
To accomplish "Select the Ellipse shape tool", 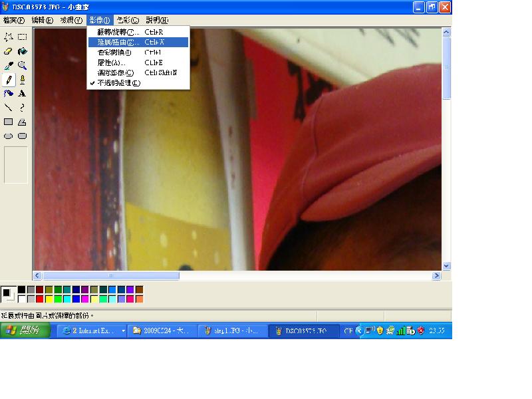I will pyautogui.click(x=9, y=136).
